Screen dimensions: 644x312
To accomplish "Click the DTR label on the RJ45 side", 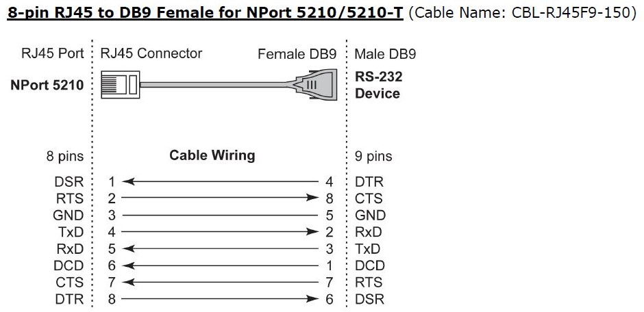I will 69,299.
